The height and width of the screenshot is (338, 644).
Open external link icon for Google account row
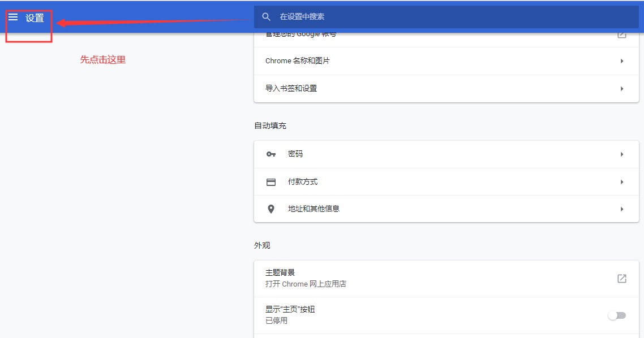(x=622, y=35)
